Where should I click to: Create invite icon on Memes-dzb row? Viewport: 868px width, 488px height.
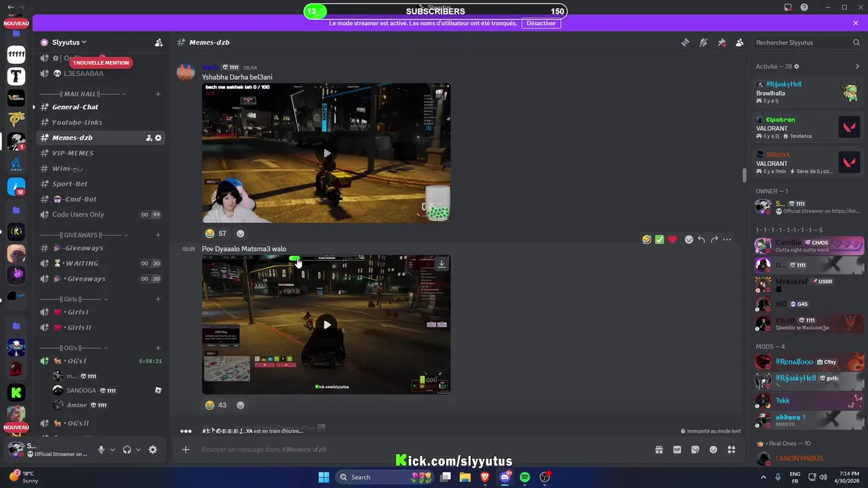pos(149,138)
